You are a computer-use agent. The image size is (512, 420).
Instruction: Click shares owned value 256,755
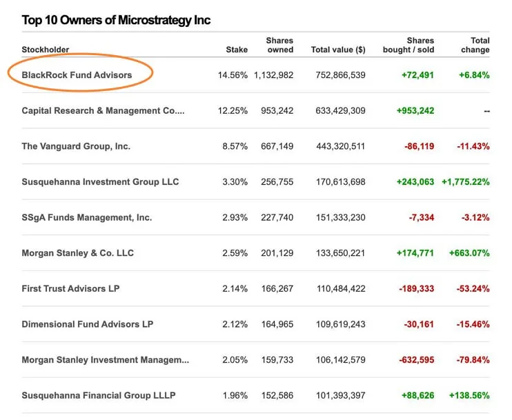point(277,182)
